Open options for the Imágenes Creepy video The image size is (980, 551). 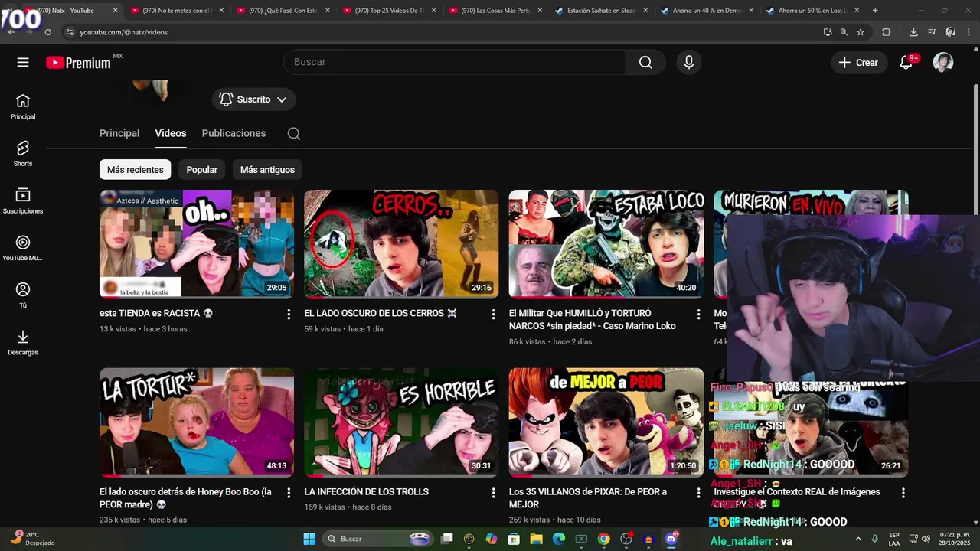pos(903,493)
